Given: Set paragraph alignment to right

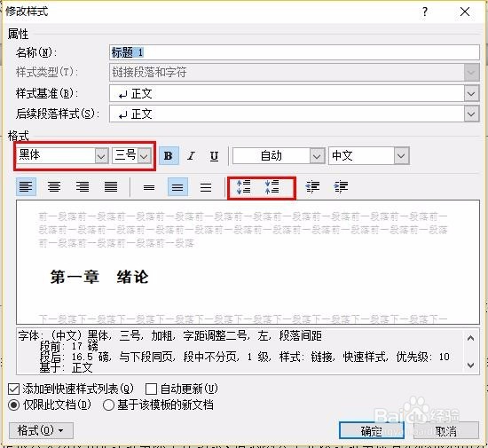Looking at the screenshot, I should [83, 186].
